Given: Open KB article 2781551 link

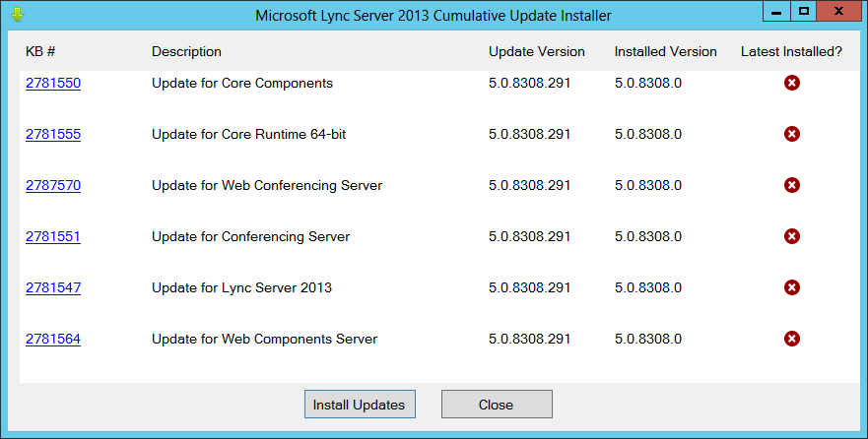Looking at the screenshot, I should 53,236.
